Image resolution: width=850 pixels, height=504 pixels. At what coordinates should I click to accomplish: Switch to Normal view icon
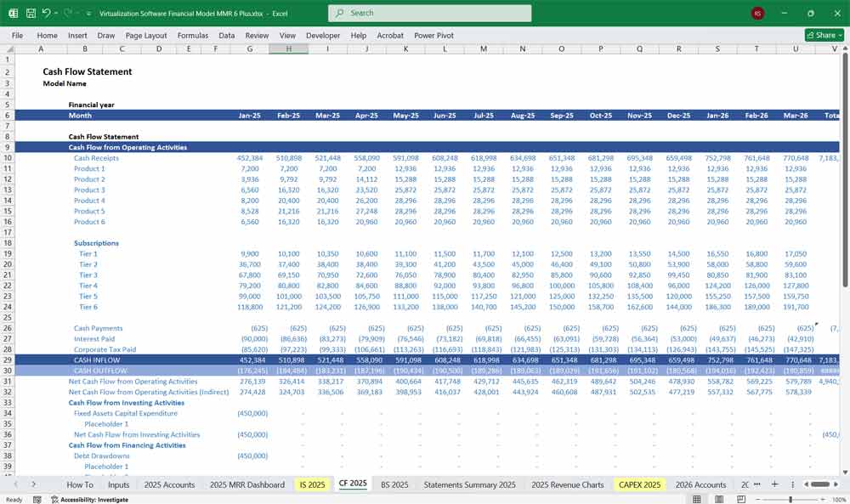[697, 499]
